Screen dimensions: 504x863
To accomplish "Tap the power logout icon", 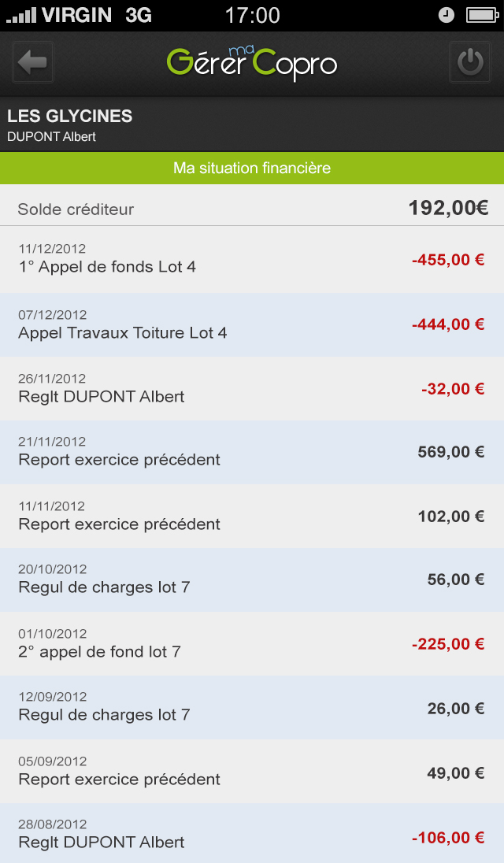I will click(470, 62).
